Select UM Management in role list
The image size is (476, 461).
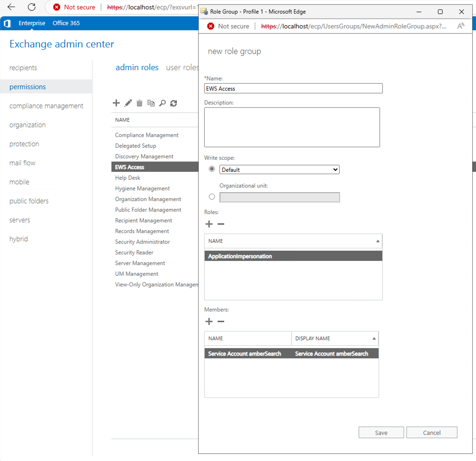(136, 274)
